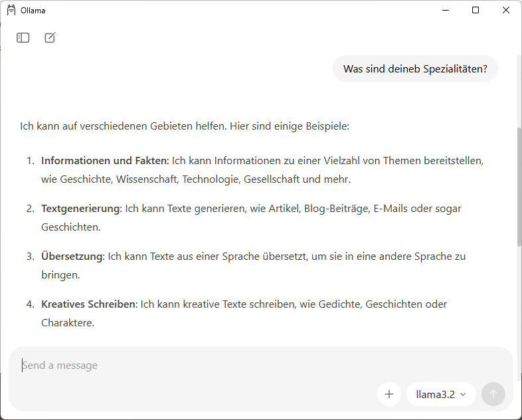Toggle the sidebar panel icon
522x420 pixels.
pos(23,38)
